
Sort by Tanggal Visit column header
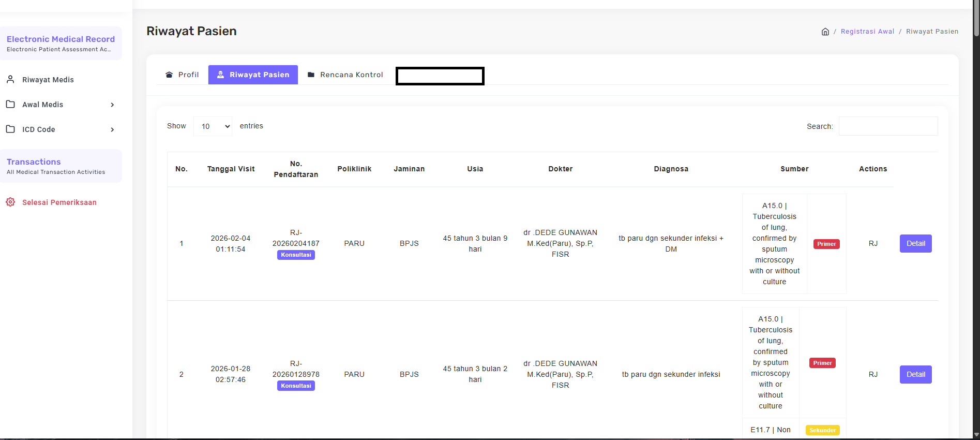tap(231, 169)
